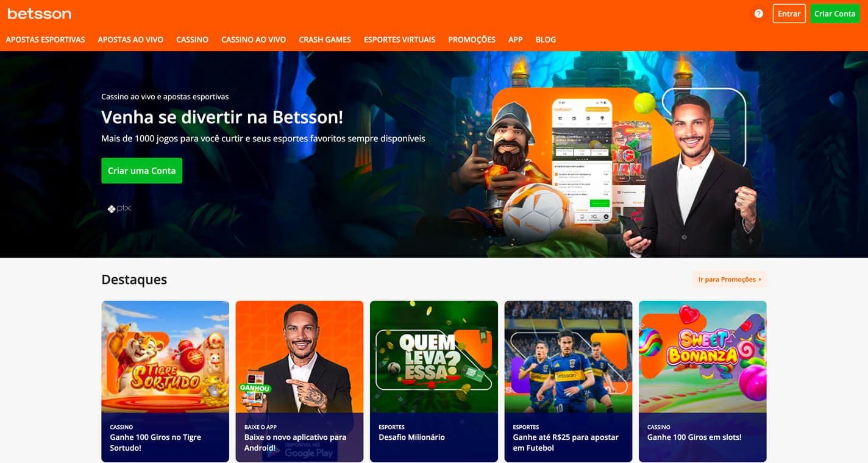The height and width of the screenshot is (463, 868).
Task: Click the arrow in Ir para Promoções
Action: pyautogui.click(x=760, y=280)
